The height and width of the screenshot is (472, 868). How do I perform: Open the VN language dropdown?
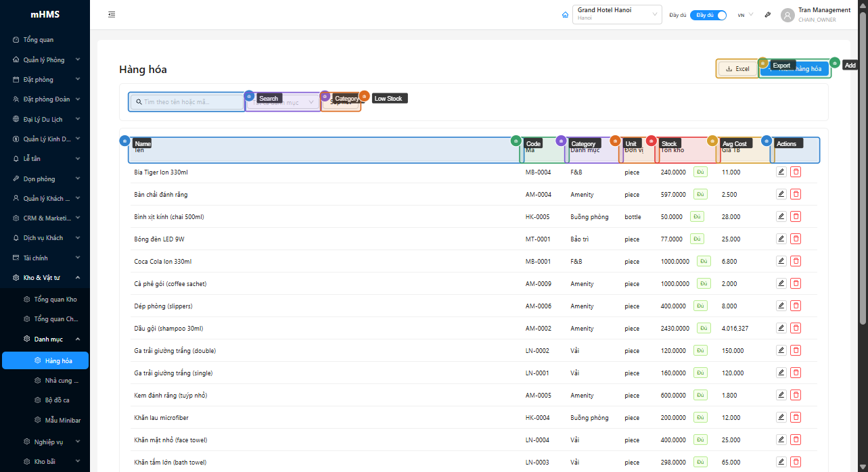click(745, 15)
